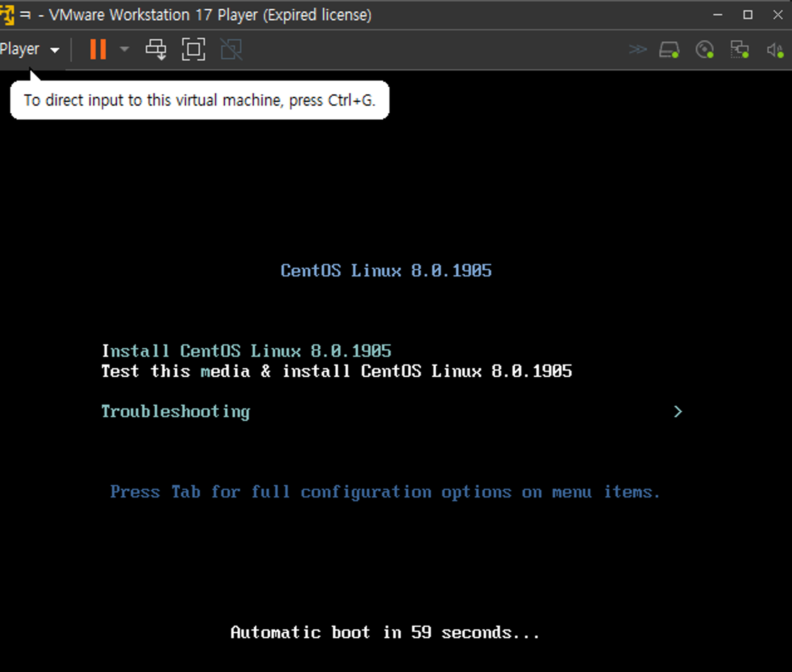
Task: Expand Troubleshooting submenu arrow
Action: pyautogui.click(x=678, y=412)
